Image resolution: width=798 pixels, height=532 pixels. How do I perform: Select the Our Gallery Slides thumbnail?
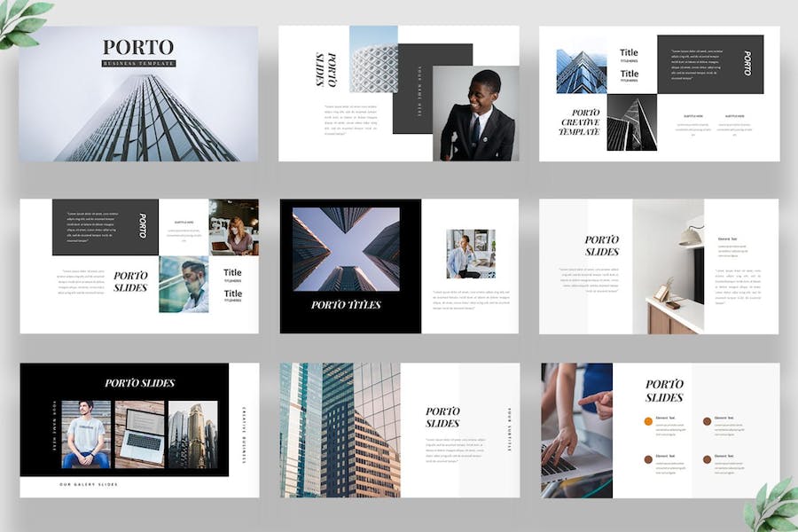139,430
